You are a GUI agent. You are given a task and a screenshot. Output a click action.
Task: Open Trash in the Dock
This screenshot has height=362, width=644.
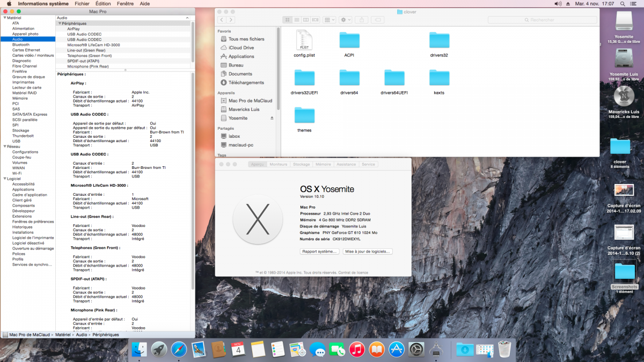tap(505, 350)
